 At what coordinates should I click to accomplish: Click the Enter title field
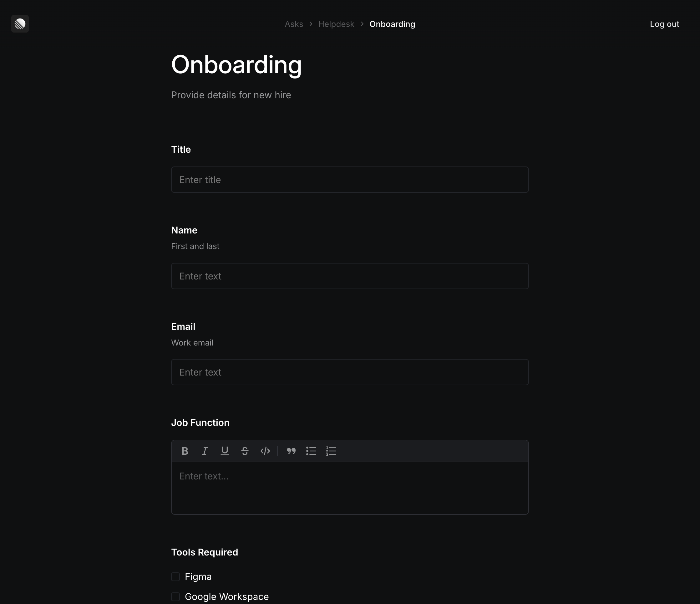click(350, 179)
